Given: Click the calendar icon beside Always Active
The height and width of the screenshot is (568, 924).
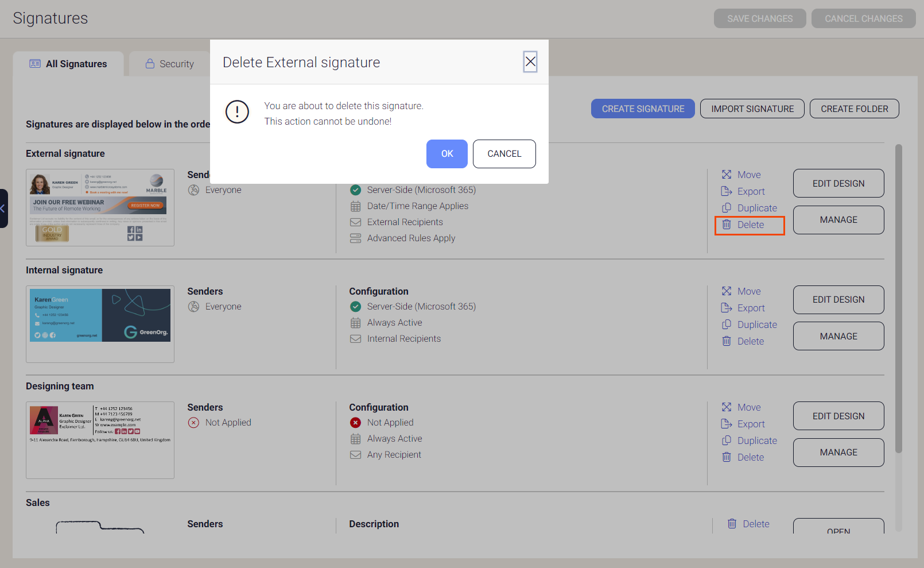Looking at the screenshot, I should pos(355,322).
